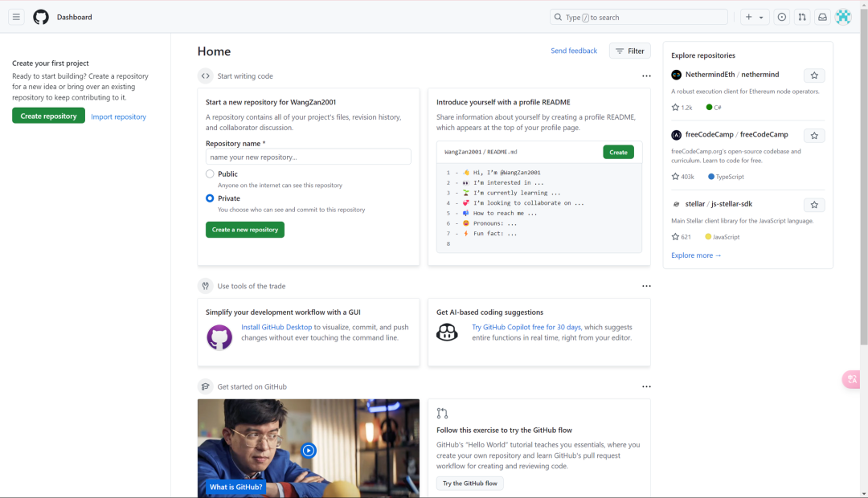This screenshot has height=498, width=868.
Task: Star the freeCodeCamp repository
Action: pyautogui.click(x=814, y=136)
